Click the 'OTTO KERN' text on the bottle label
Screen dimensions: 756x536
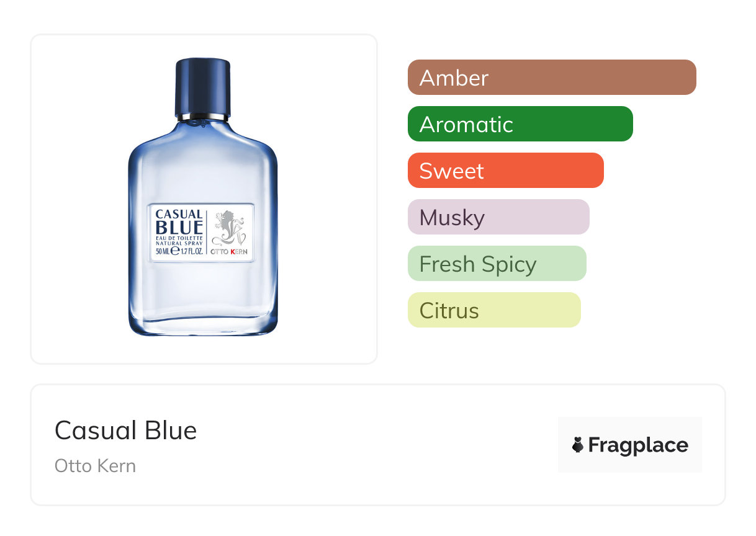[229, 252]
